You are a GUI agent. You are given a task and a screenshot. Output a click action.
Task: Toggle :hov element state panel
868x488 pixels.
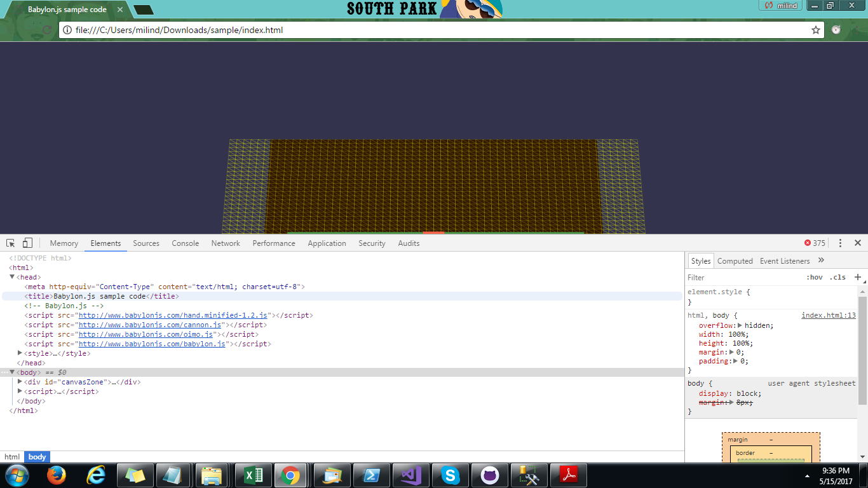(815, 278)
